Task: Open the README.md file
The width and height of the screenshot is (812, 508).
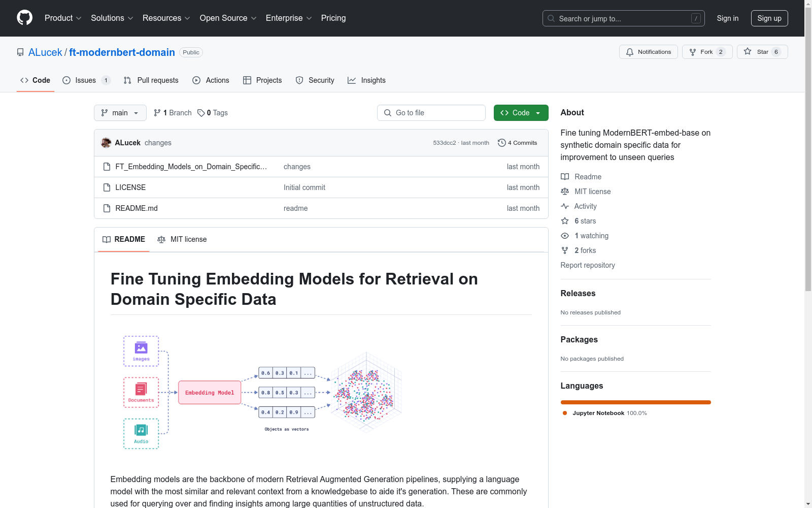Action: [x=137, y=208]
